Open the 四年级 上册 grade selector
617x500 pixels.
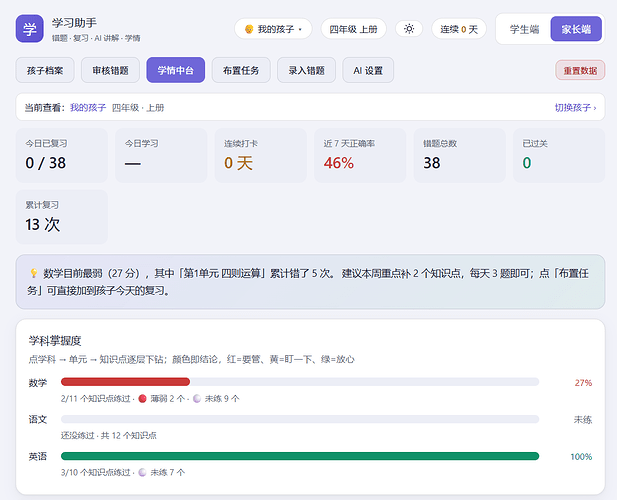tap(353, 29)
